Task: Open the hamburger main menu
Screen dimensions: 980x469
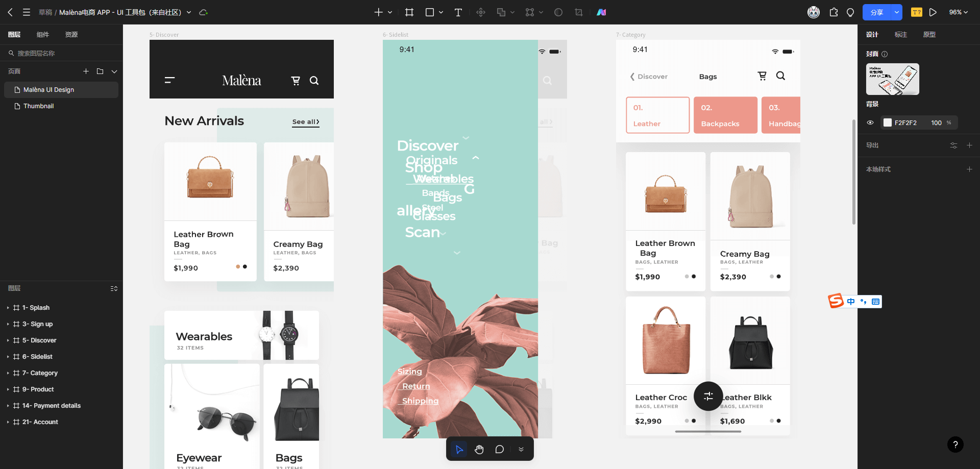Action: (27, 12)
